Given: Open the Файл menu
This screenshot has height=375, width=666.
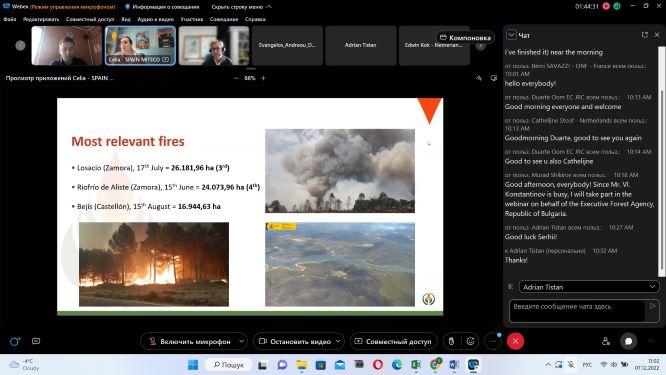Looking at the screenshot, I should [x=10, y=19].
